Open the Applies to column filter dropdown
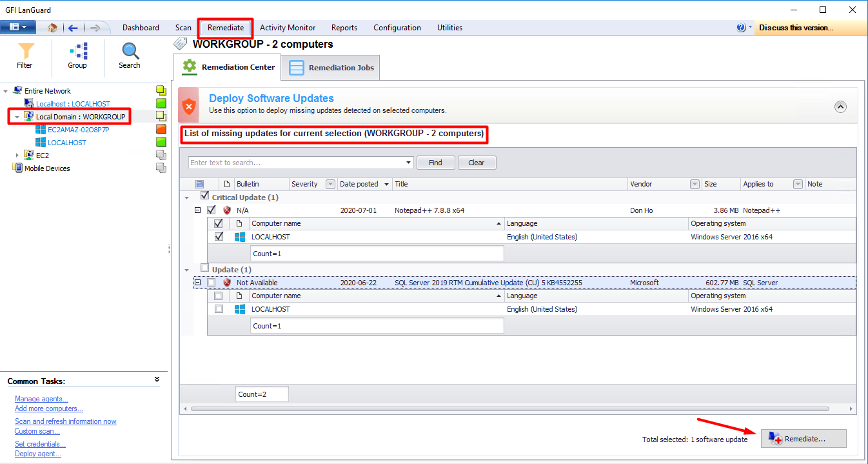Image resolution: width=868 pixels, height=464 pixels. coord(798,184)
